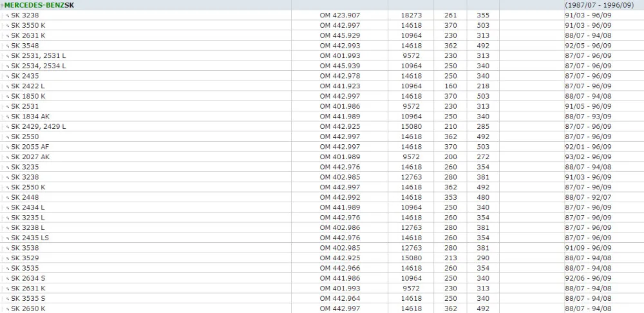The height and width of the screenshot is (313, 644).
Task: Select SK 2631 K with engine OM 445.929
Action: (28, 35)
